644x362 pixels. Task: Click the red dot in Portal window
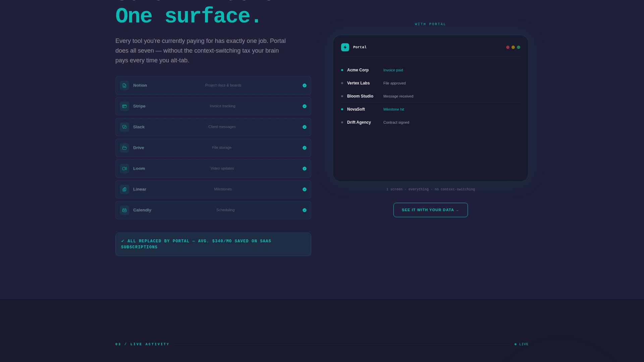click(508, 47)
